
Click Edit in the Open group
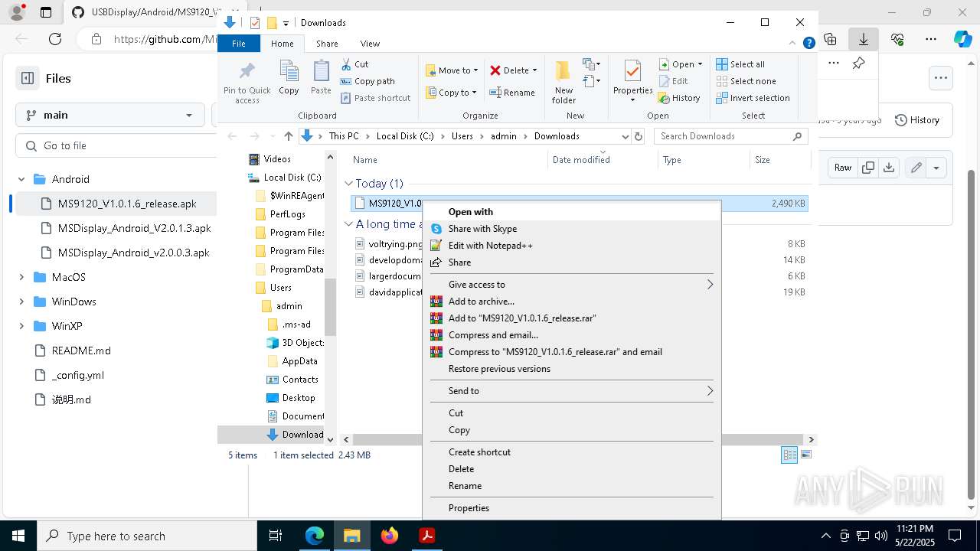coord(673,81)
